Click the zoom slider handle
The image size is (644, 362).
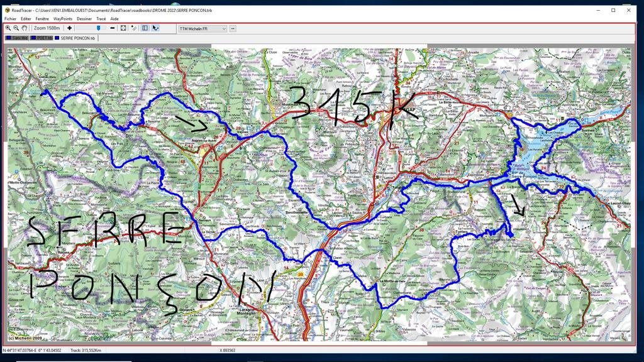98,28
